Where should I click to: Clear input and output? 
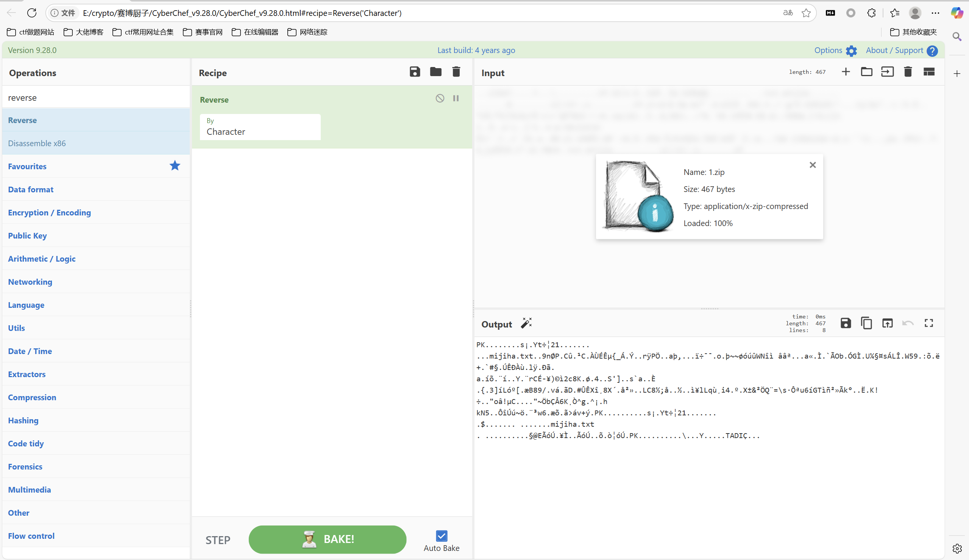pyautogui.click(x=908, y=72)
